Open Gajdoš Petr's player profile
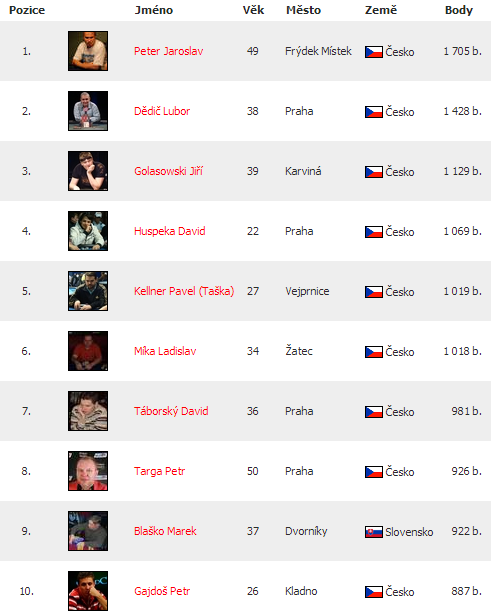This screenshot has width=491, height=616. (x=162, y=591)
